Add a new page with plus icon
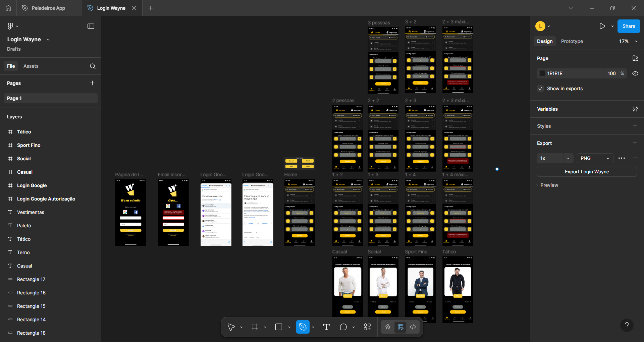The height and width of the screenshot is (342, 644). click(92, 83)
